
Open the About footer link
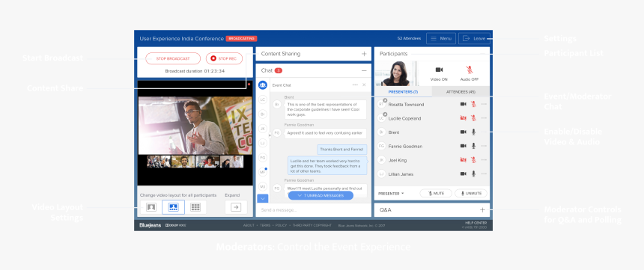click(x=249, y=225)
